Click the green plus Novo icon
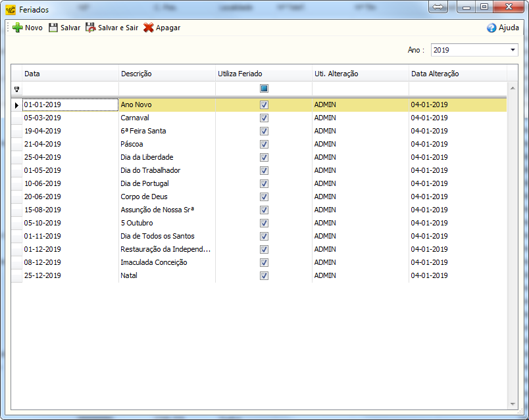This screenshot has height=420, width=529. (18, 28)
